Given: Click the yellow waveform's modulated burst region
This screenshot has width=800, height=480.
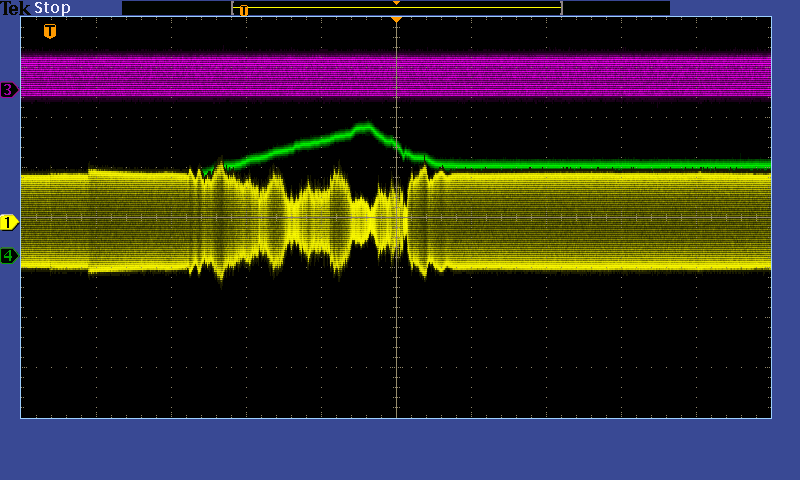Looking at the screenshot, I should (x=310, y=215).
